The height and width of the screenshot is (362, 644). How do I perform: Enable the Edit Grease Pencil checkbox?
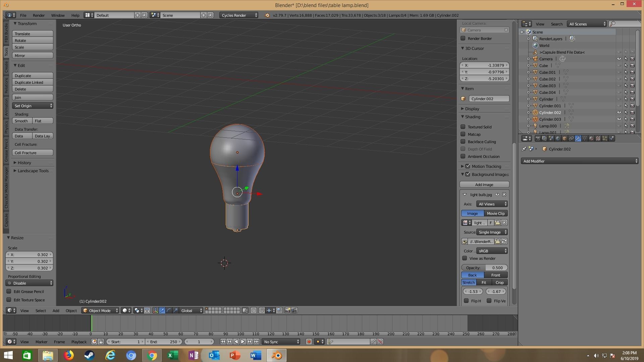[x=9, y=291]
